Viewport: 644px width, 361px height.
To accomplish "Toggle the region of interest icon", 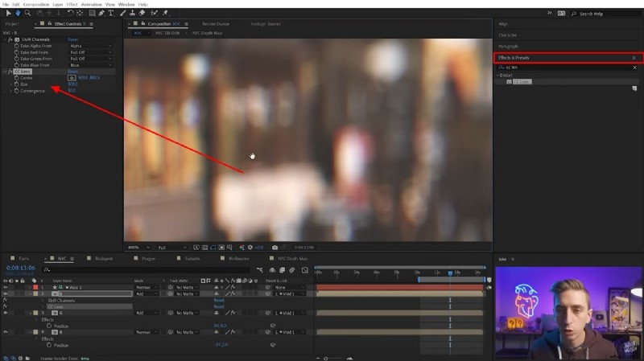I will point(221,248).
